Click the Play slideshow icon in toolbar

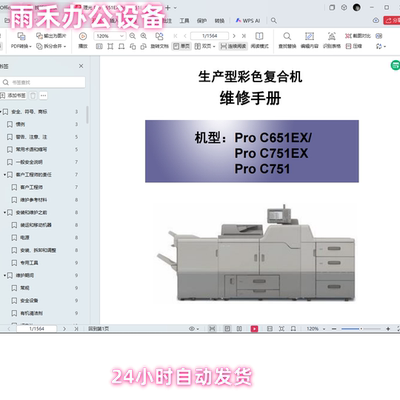[x=83, y=36]
